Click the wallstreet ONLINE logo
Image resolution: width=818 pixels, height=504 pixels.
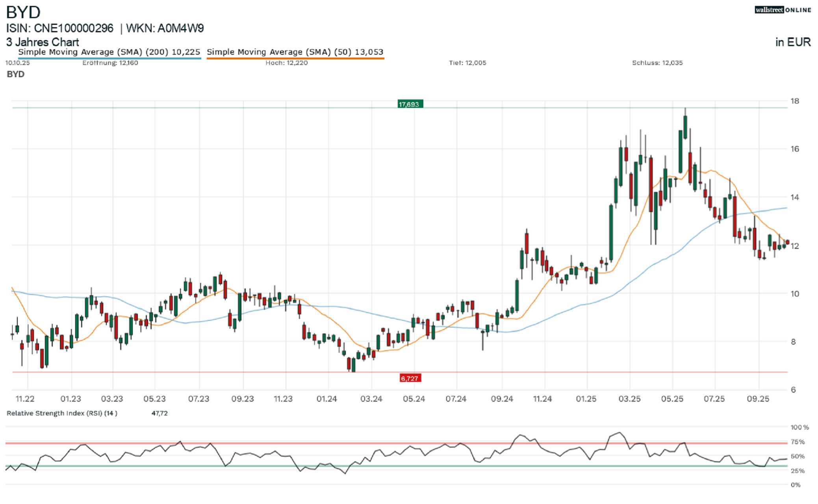pos(783,10)
